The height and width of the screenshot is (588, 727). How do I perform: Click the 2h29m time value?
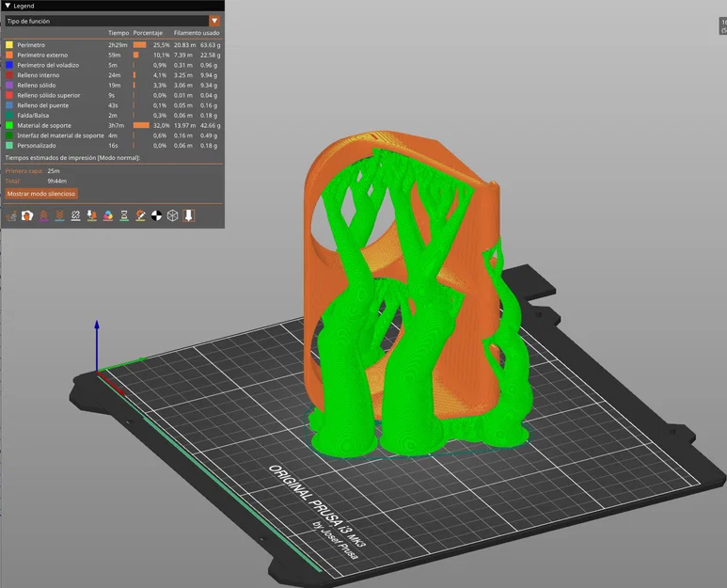click(x=118, y=45)
